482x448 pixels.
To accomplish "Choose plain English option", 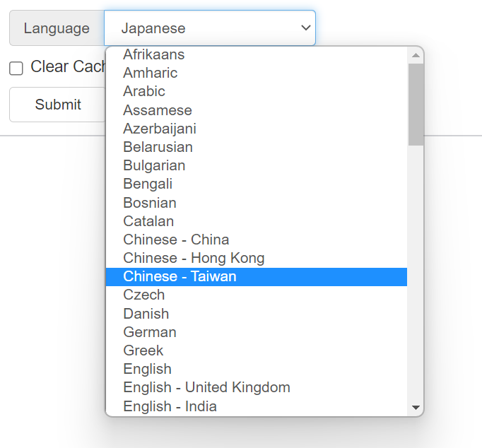I will 257,369.
